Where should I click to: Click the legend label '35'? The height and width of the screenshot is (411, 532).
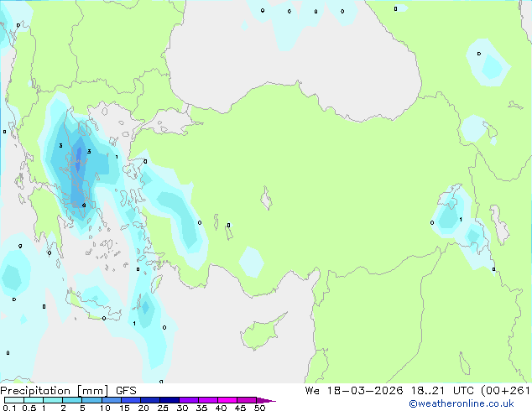pos(201,408)
